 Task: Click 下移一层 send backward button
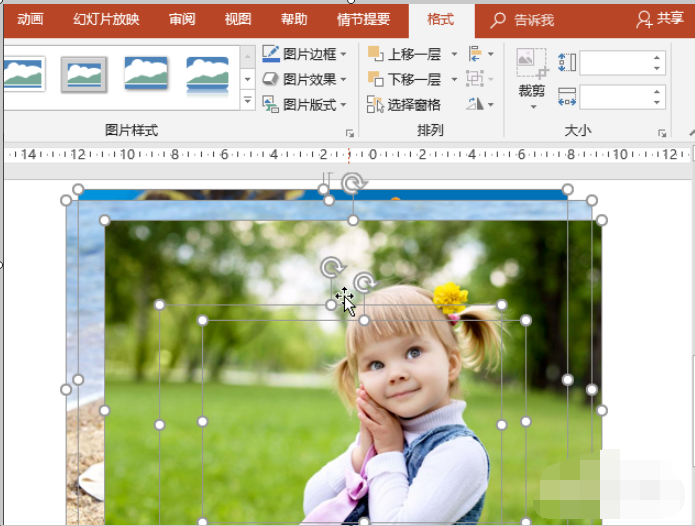405,79
